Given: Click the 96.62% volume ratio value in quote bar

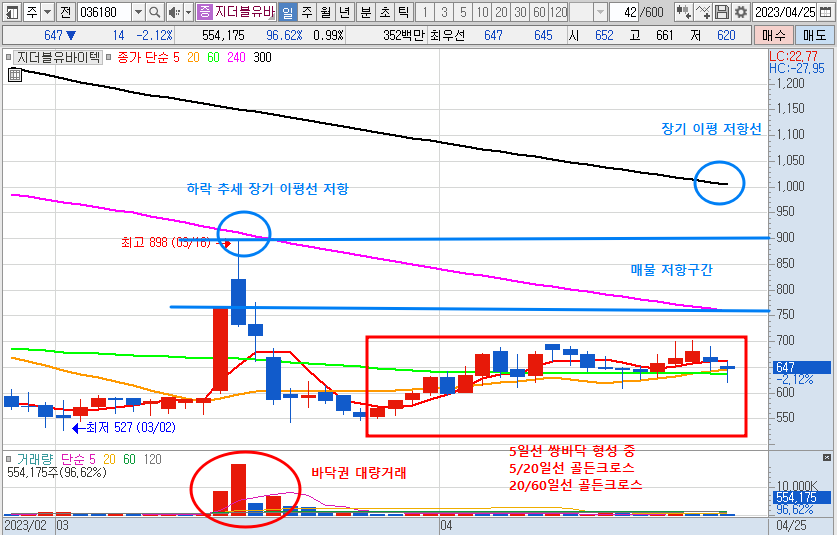Looking at the screenshot, I should pyautogui.click(x=284, y=36).
